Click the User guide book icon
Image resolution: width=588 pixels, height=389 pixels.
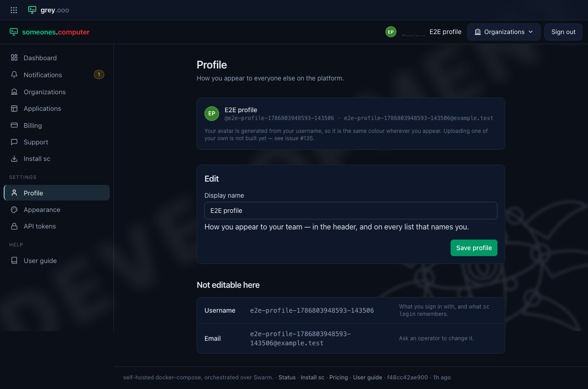coord(14,261)
